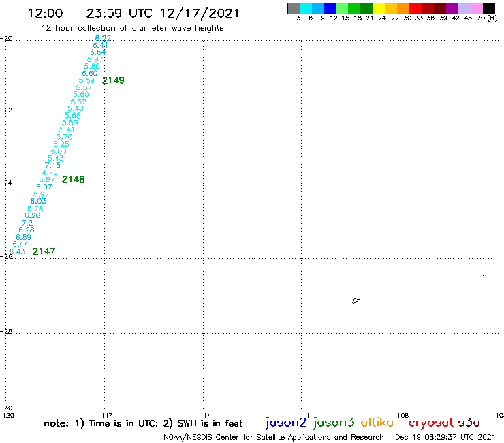This screenshot has height=443, width=504.
Task: Click the s3a legend label
Action: coord(469,423)
